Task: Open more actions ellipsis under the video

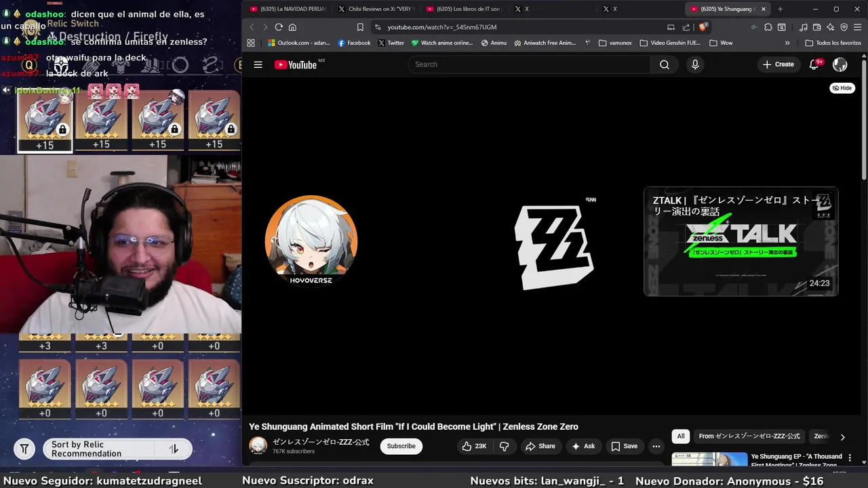Action: (x=656, y=446)
